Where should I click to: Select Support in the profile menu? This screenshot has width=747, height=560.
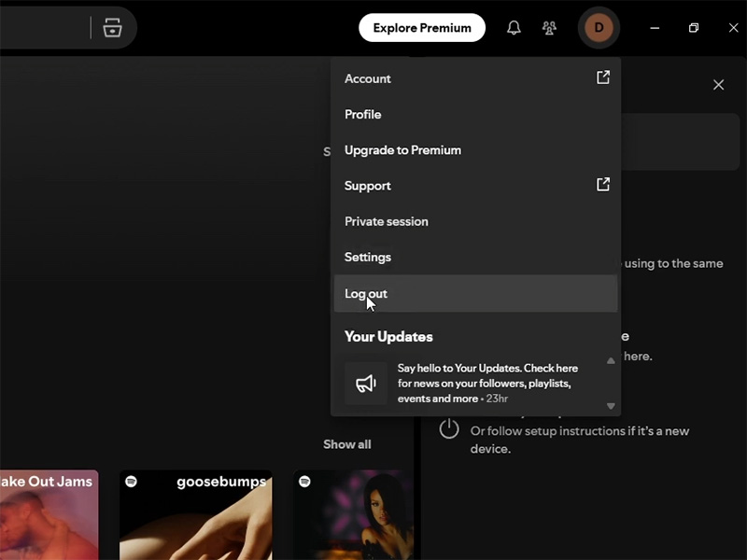point(475,186)
